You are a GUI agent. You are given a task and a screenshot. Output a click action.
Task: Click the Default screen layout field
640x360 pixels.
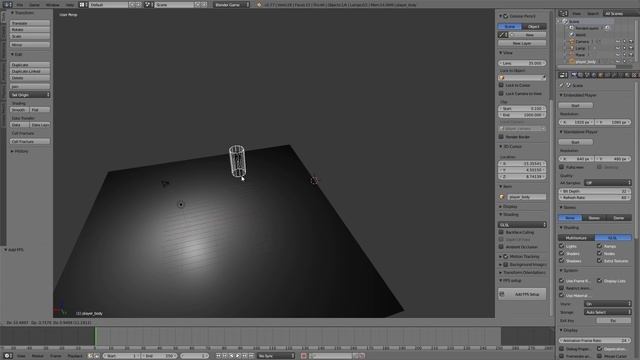(108, 5)
